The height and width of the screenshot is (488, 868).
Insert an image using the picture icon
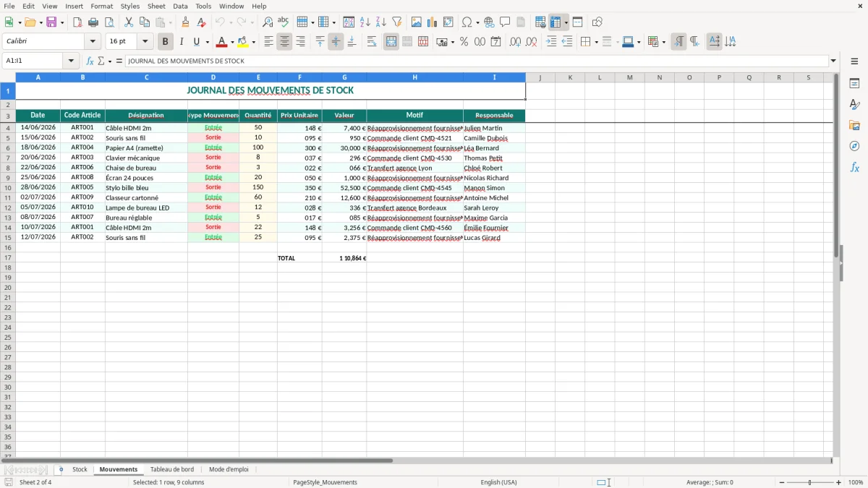[x=417, y=22]
